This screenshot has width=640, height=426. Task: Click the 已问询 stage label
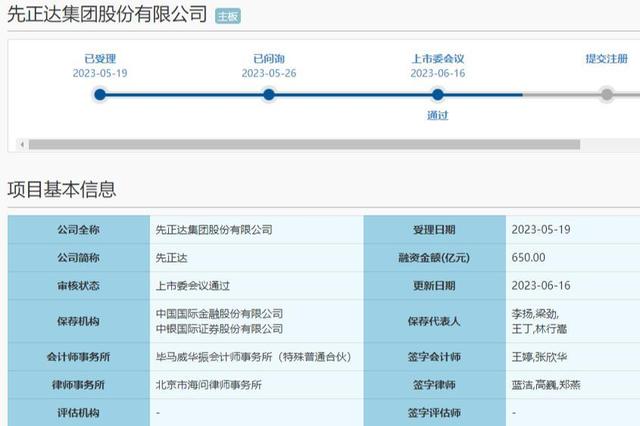point(269,59)
